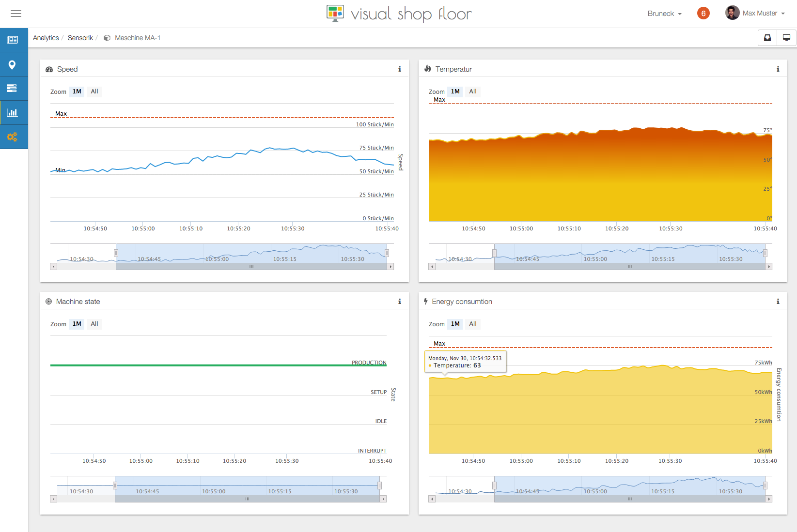
Task: Click the Machine state target icon
Action: [48, 302]
